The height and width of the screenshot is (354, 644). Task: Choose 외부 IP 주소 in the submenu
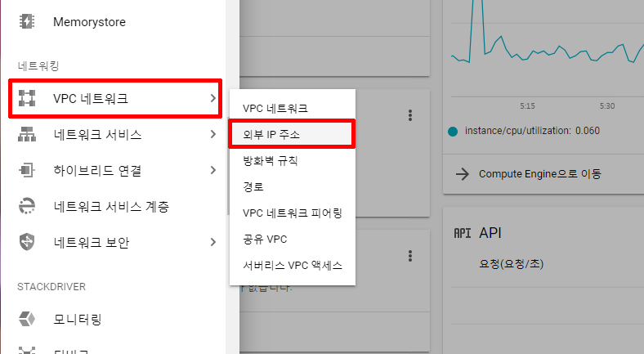tap(292, 134)
